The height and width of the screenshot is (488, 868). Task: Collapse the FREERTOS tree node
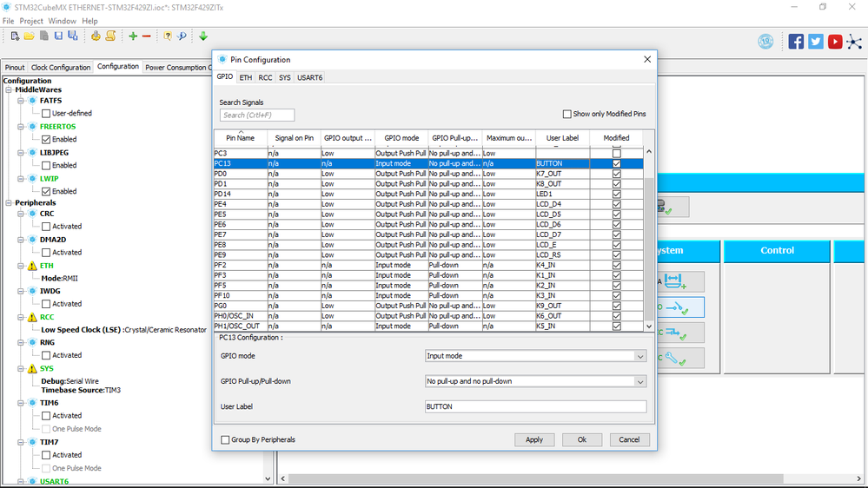pos(21,127)
